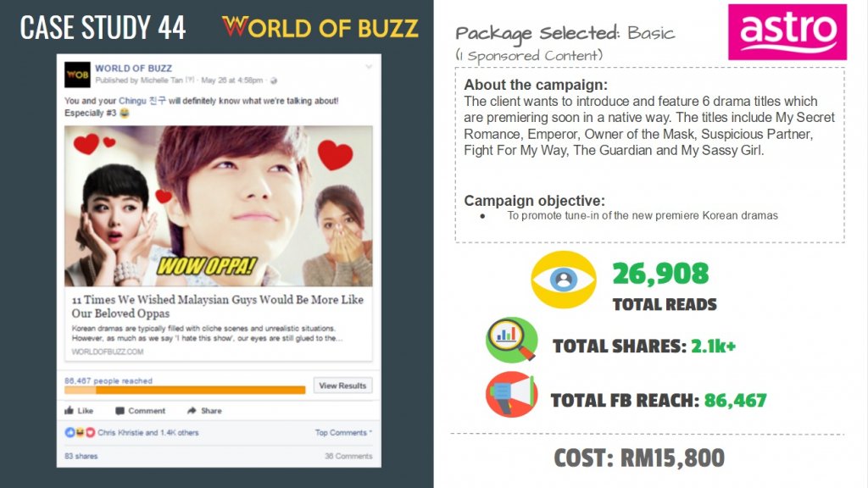Click the magnifier chart shares icon
868x488 pixels.
(512, 340)
